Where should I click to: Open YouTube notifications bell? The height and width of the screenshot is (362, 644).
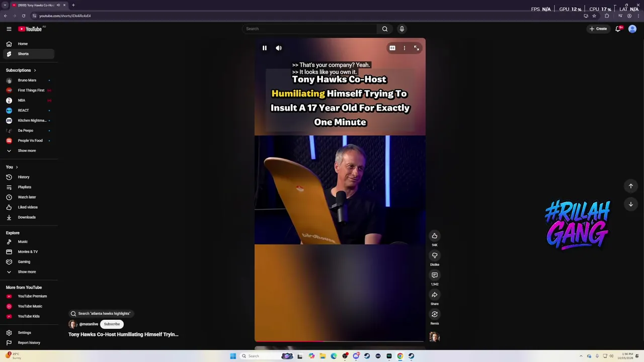point(618,29)
